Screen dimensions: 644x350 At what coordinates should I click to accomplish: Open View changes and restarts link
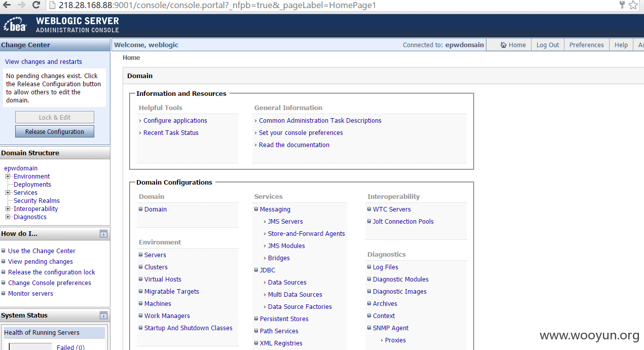pos(44,62)
